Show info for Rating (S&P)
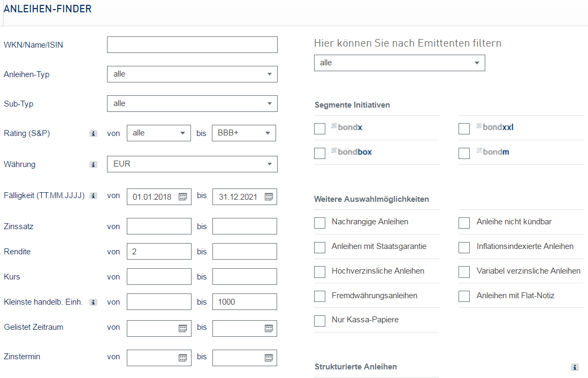The height and width of the screenshot is (378, 588). coord(93,133)
